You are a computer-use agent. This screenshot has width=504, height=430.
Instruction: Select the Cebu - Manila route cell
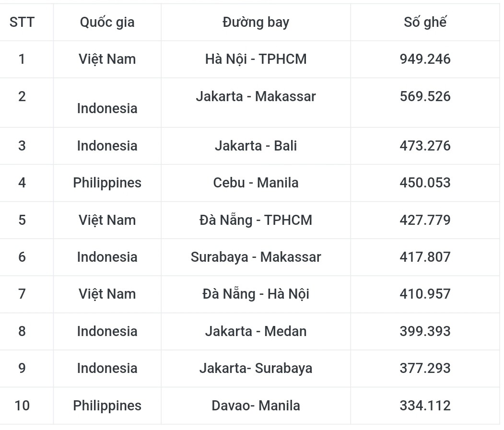click(256, 183)
